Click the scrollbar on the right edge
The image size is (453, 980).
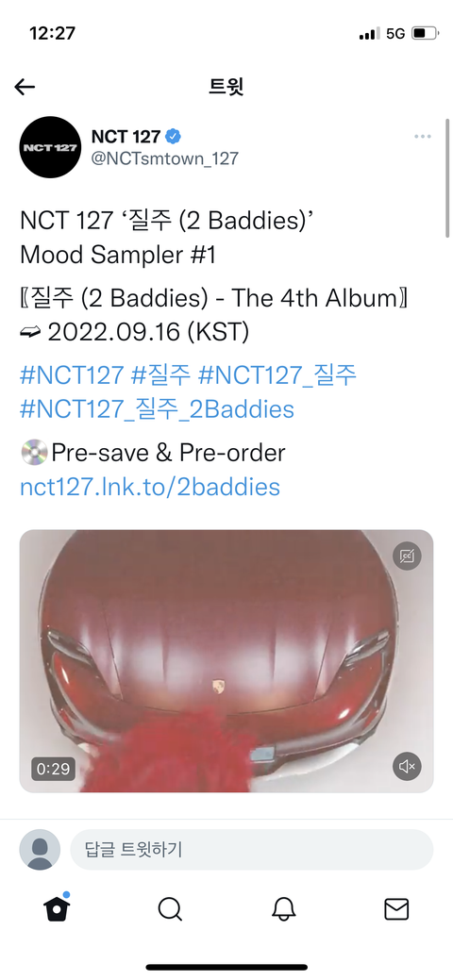[x=446, y=178]
